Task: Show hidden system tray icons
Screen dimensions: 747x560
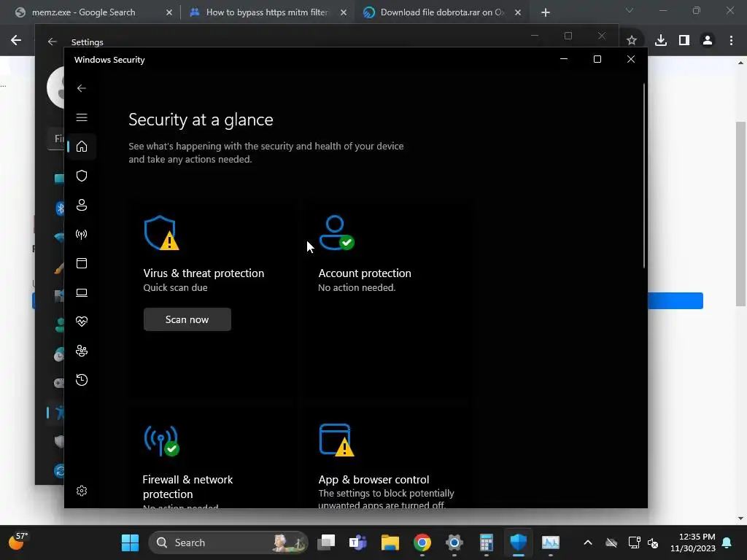Action: [x=588, y=542]
